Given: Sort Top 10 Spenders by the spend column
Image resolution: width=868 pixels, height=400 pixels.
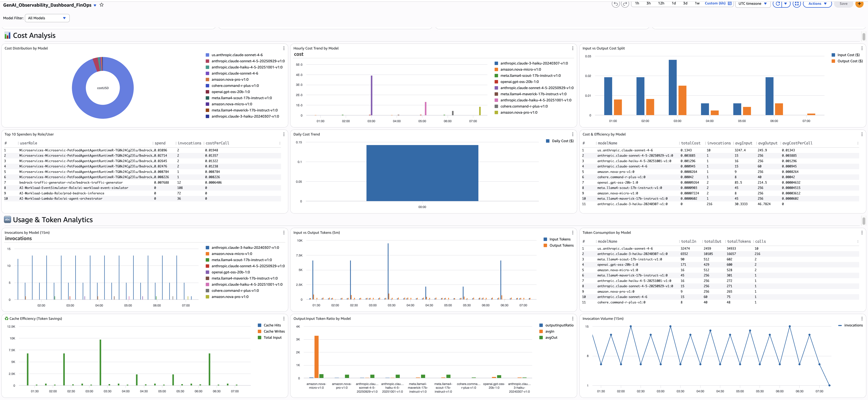Looking at the screenshot, I should tap(160, 143).
